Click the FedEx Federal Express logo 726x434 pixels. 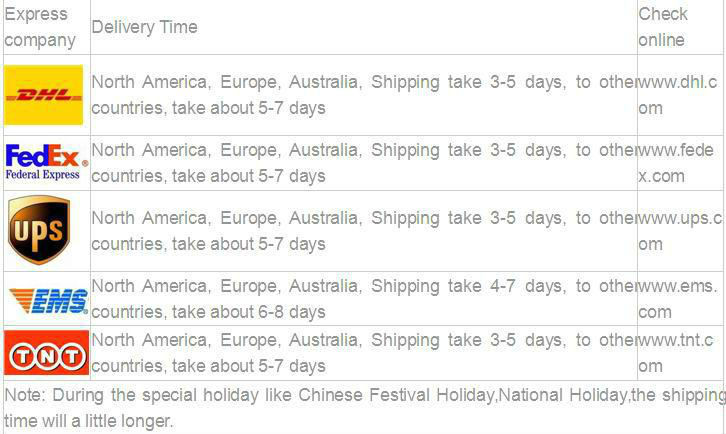[x=46, y=162]
